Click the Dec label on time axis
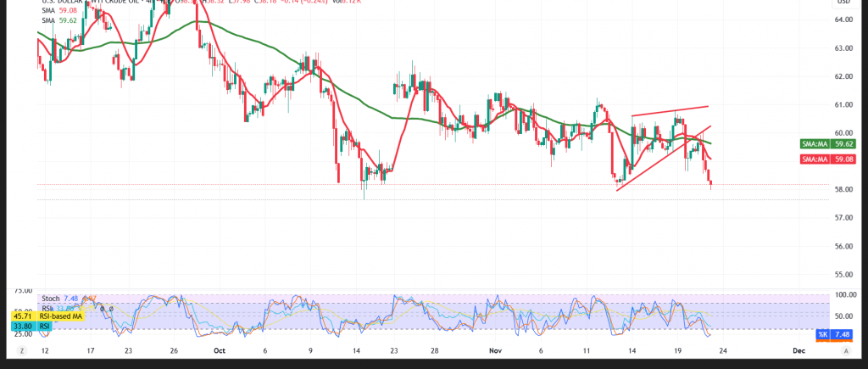The image size is (868, 369). (x=798, y=350)
